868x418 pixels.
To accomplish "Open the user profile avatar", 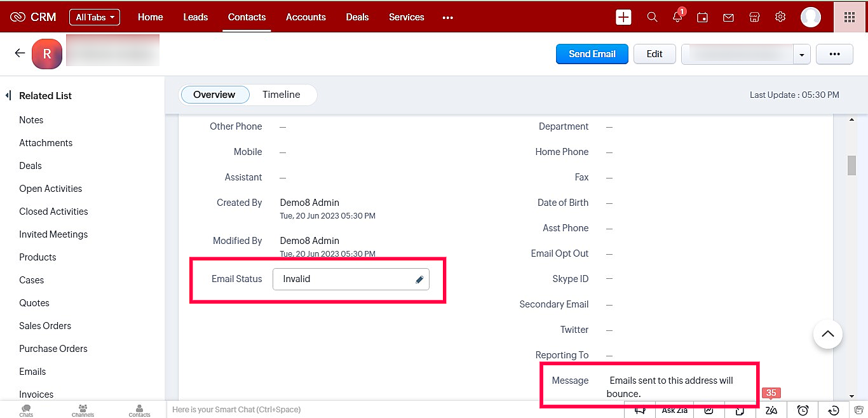I will point(811,17).
